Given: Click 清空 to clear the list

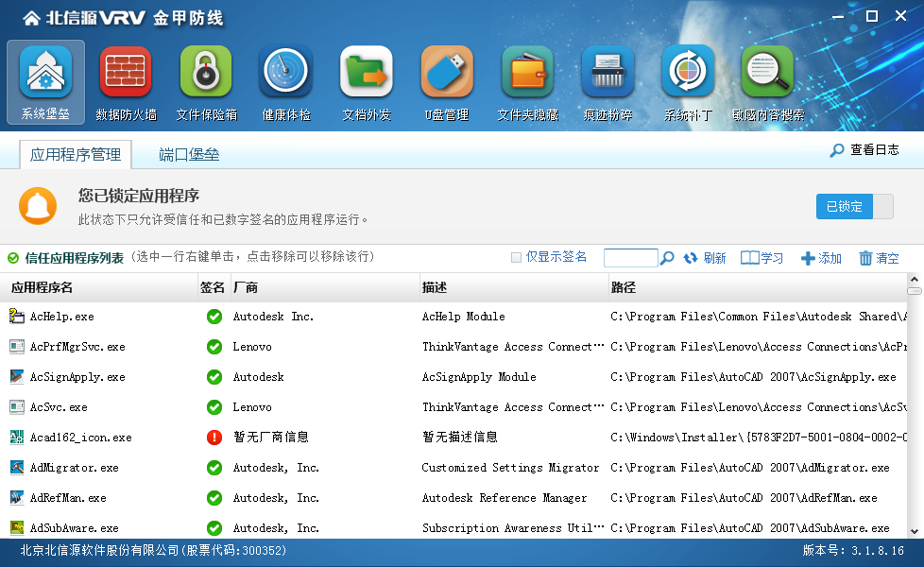Looking at the screenshot, I should [879, 258].
